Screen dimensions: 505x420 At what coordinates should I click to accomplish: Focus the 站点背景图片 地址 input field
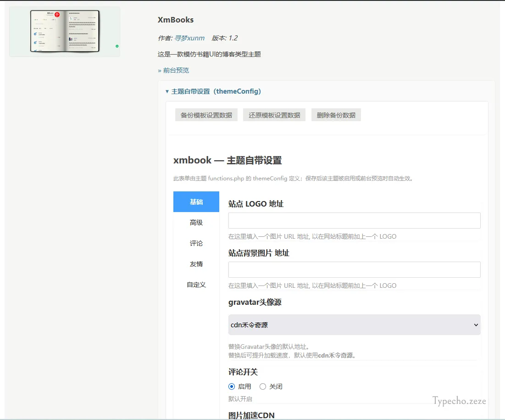(x=354, y=270)
